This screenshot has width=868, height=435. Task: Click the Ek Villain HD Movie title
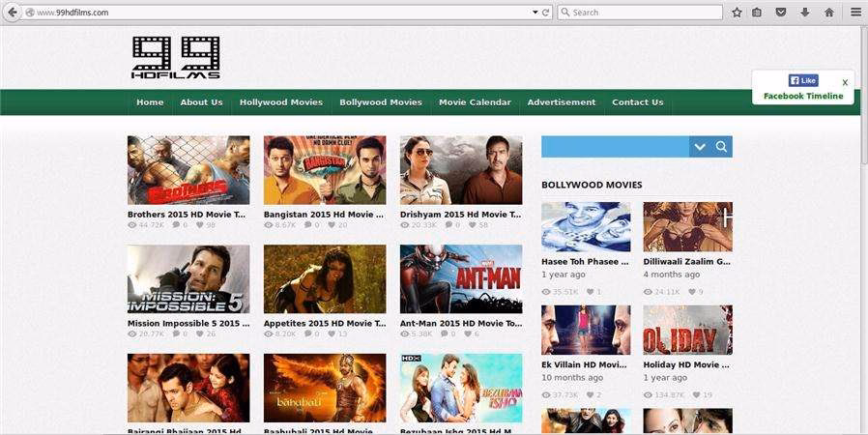click(x=584, y=365)
